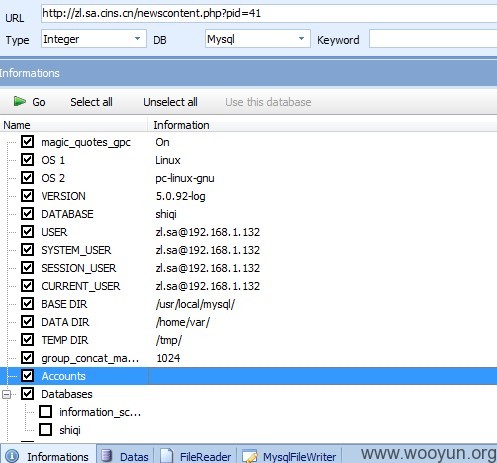Click into the Keyword input field
The height and width of the screenshot is (463, 497).
[x=433, y=39]
